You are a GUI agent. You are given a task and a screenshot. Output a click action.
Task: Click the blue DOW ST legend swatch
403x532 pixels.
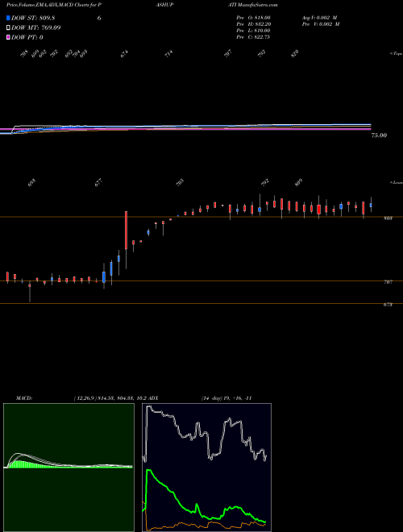coord(8,18)
